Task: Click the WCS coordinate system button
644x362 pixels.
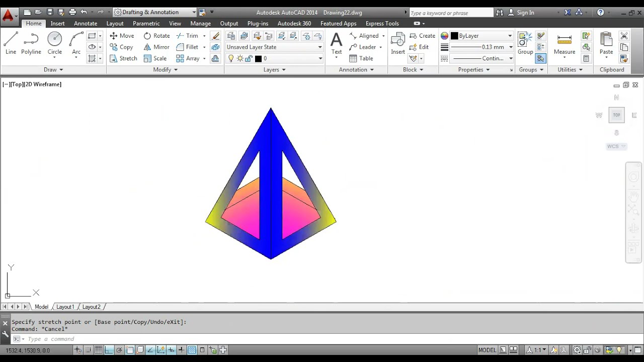Action: (x=616, y=146)
